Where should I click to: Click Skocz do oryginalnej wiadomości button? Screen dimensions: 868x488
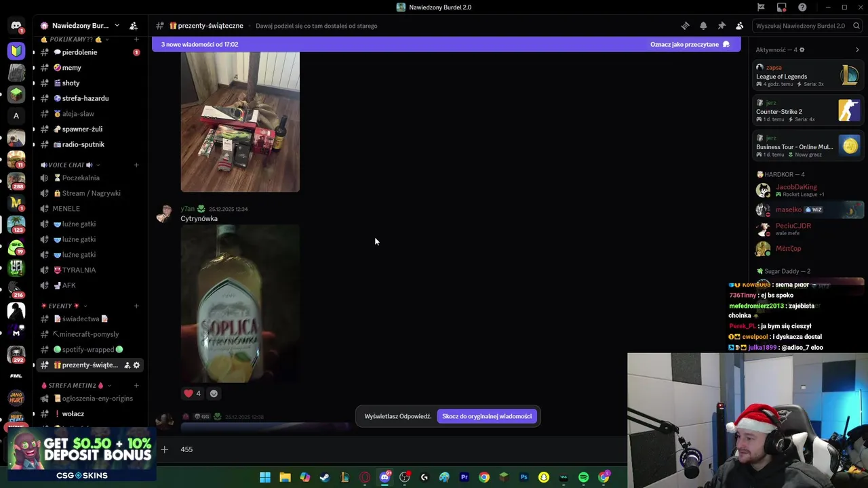click(x=487, y=416)
